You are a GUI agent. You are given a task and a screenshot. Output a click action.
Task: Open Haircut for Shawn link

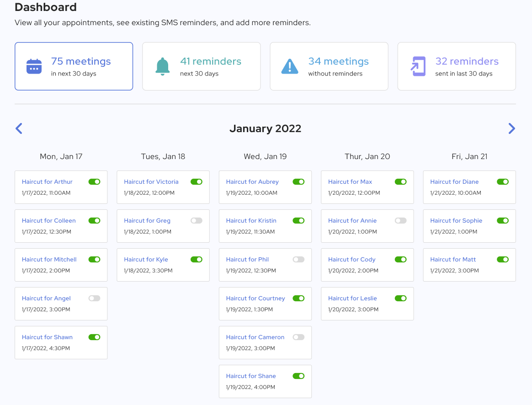pyautogui.click(x=47, y=337)
